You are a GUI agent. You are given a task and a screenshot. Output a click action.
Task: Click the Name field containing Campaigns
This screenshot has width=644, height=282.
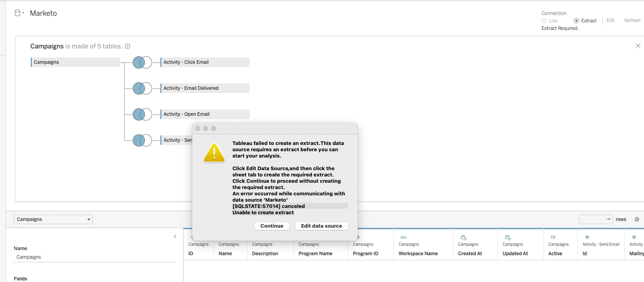click(x=95, y=257)
